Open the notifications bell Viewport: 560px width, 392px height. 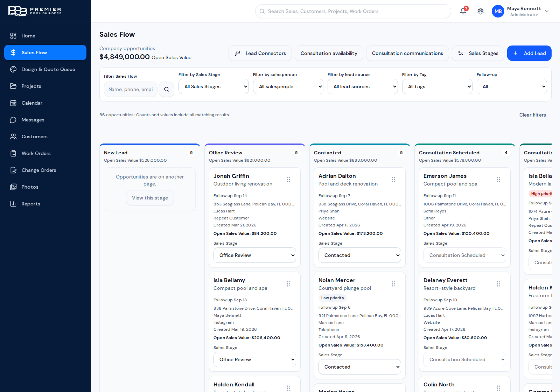pyautogui.click(x=463, y=11)
